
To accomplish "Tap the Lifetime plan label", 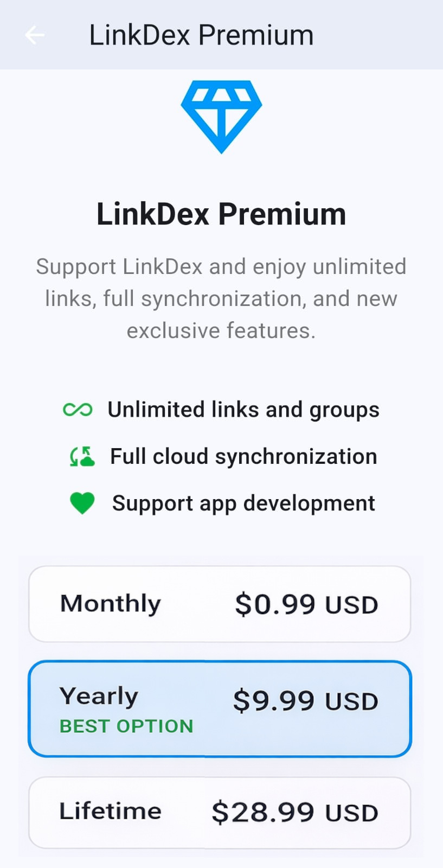I will (111, 812).
